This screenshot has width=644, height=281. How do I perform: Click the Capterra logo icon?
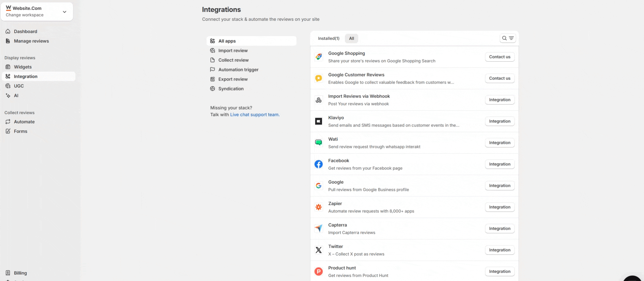(x=319, y=228)
